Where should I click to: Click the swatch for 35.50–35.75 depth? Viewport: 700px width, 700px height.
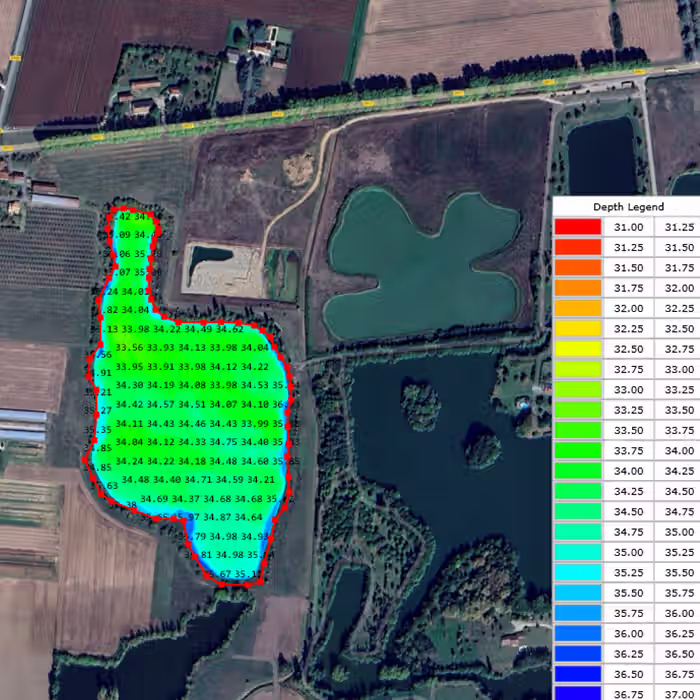(x=578, y=592)
